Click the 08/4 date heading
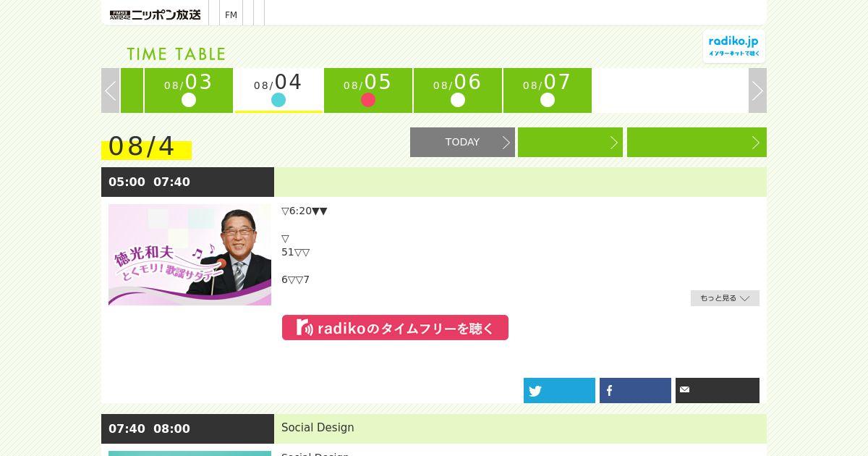868x456 pixels. click(x=142, y=146)
